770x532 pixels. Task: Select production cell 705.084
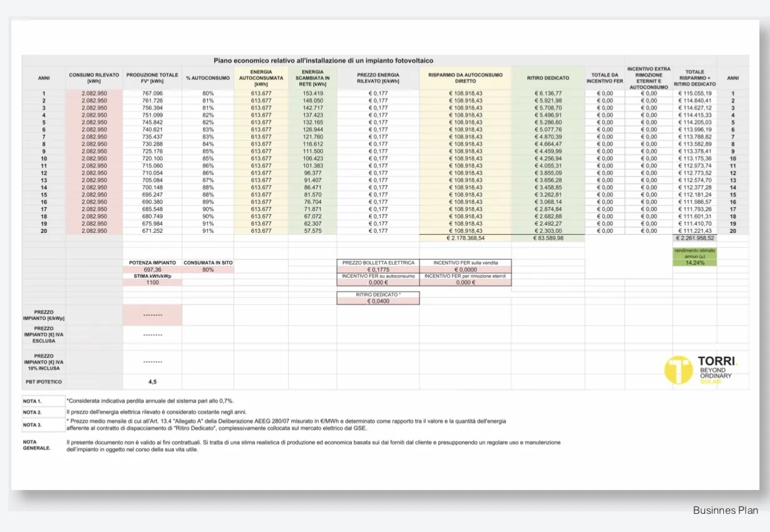tap(153, 180)
